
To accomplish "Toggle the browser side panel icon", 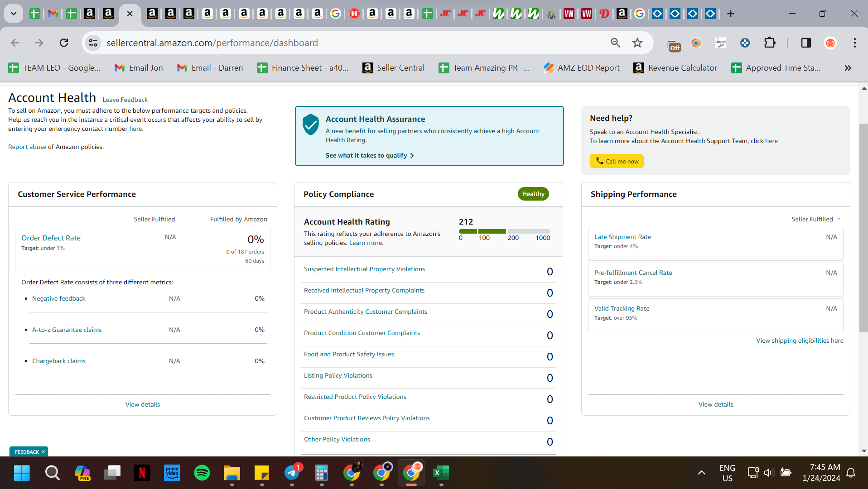I will 806,43.
